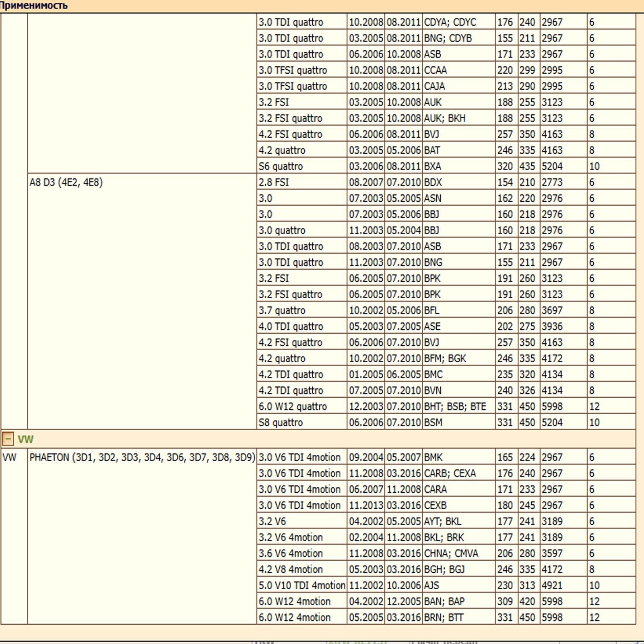Select the 5.0 V10 TDI 4motion row
The image size is (644, 644).
(x=446, y=585)
